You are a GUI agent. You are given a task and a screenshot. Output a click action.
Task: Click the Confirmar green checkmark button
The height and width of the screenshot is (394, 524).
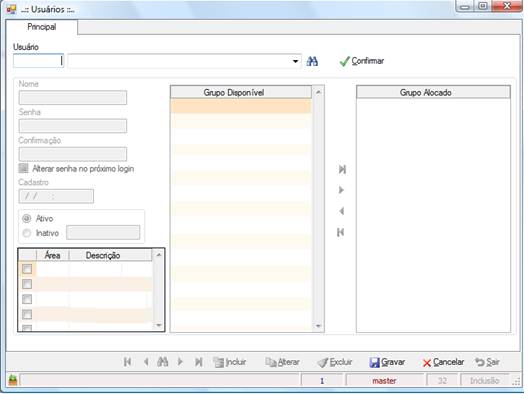pos(361,61)
